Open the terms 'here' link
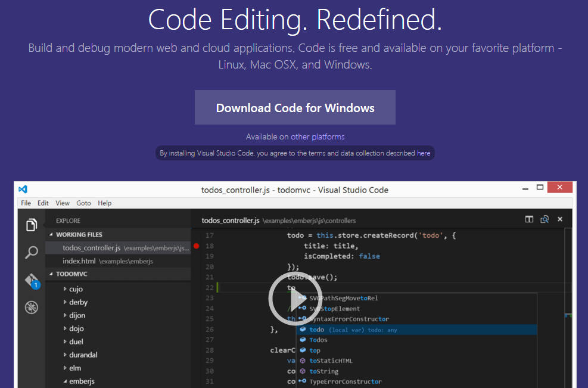Screen dimensions: 588x388 point(424,153)
